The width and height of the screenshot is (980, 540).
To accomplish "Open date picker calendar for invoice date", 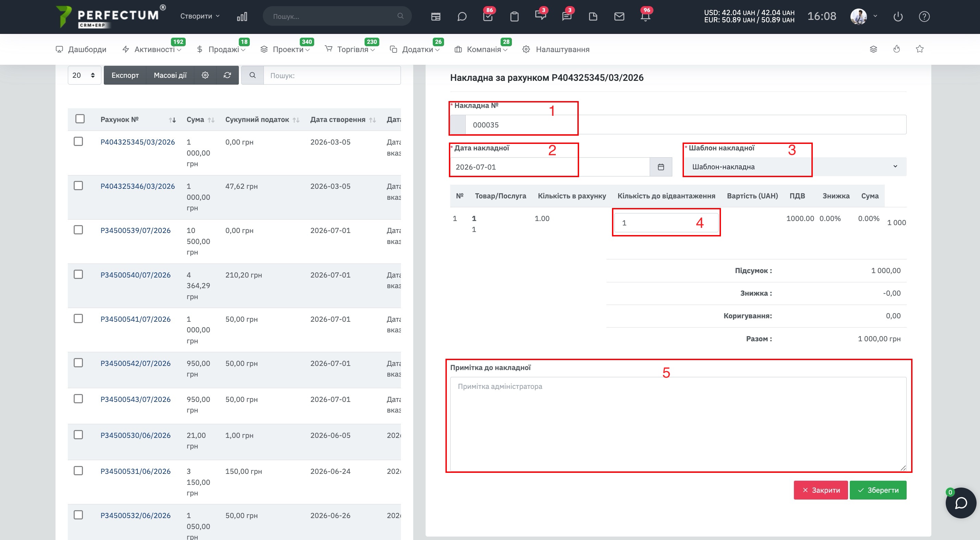I will 661,167.
